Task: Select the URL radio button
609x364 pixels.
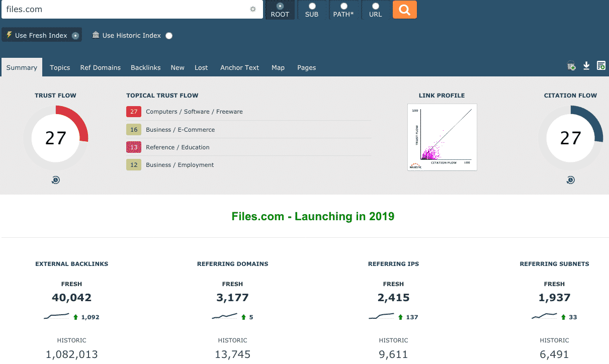Action: 375,7
